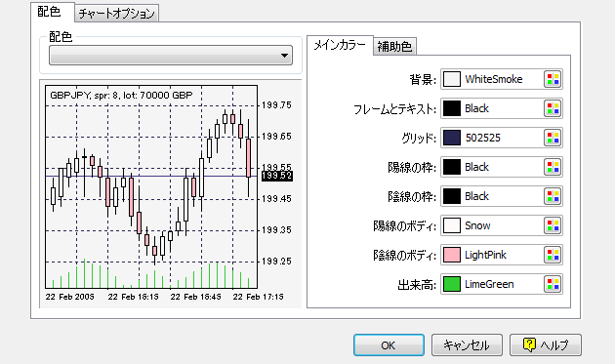Click the 502525 grid color value

tap(483, 138)
